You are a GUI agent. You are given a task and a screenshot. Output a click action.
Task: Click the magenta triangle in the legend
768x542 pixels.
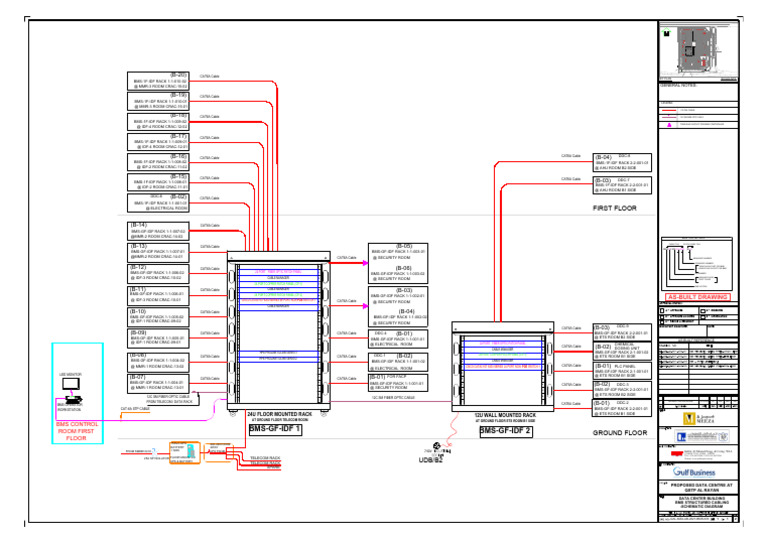pyautogui.click(x=669, y=125)
